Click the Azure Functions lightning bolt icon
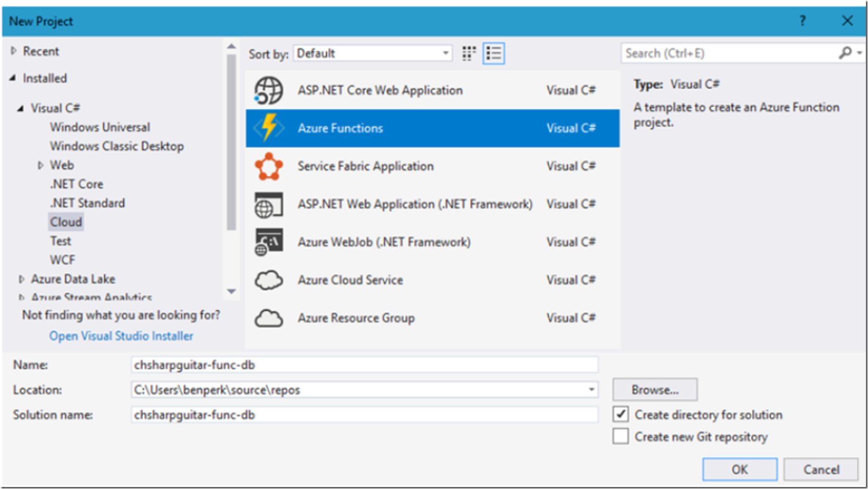The image size is (868, 489). click(x=269, y=128)
